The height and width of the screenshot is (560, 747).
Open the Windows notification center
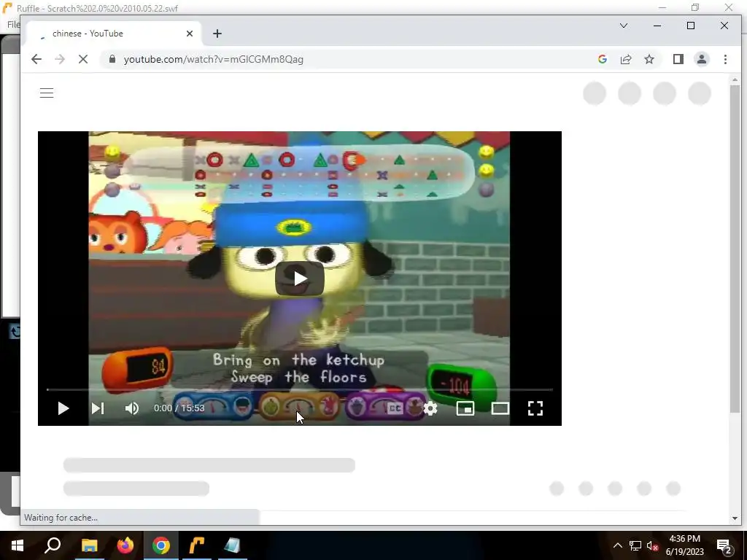pos(724,545)
